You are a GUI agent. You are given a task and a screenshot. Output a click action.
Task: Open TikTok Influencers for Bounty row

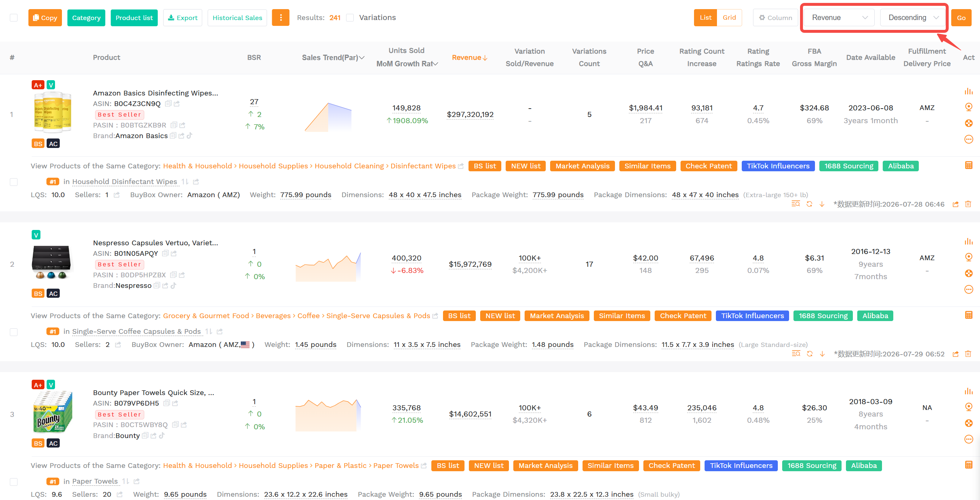pyautogui.click(x=741, y=466)
